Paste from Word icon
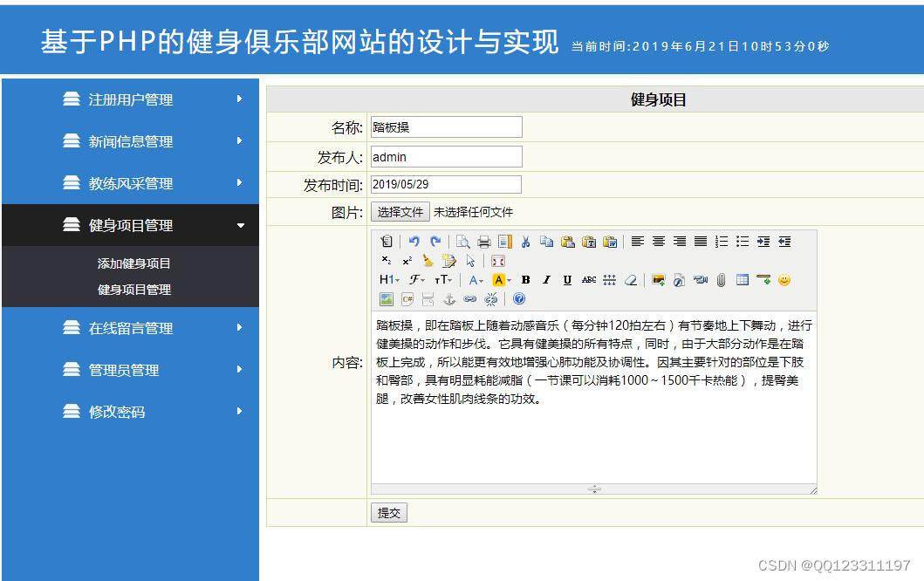The height and width of the screenshot is (581, 924). pyautogui.click(x=610, y=242)
